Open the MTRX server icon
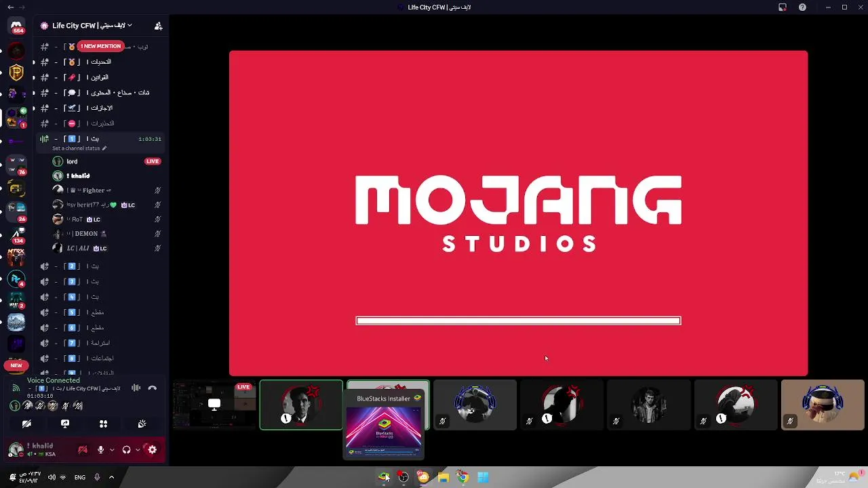The height and width of the screenshot is (488, 868). click(x=16, y=257)
